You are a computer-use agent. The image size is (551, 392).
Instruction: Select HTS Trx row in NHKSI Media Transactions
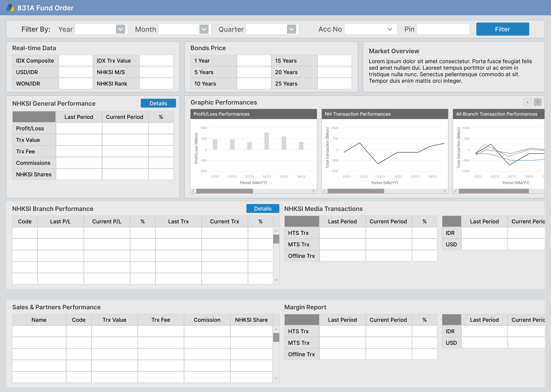tap(361, 233)
